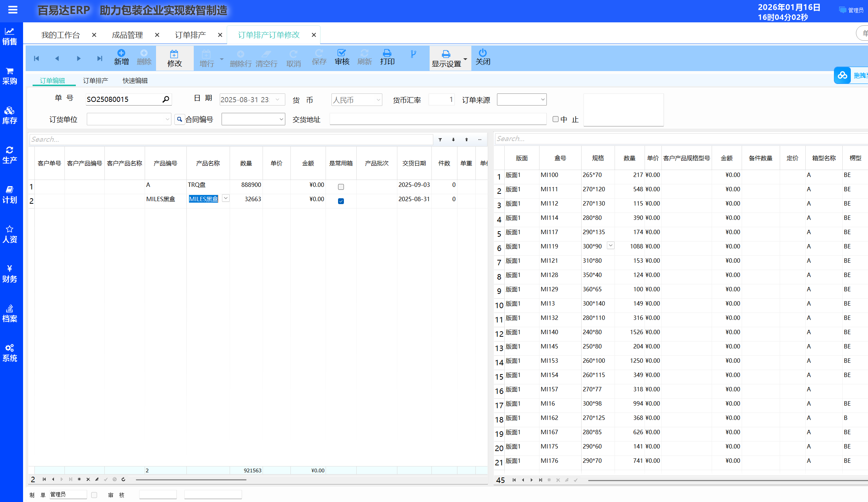The height and width of the screenshot is (502, 868).
Task: Click the 新增 add record icon
Action: point(121,53)
